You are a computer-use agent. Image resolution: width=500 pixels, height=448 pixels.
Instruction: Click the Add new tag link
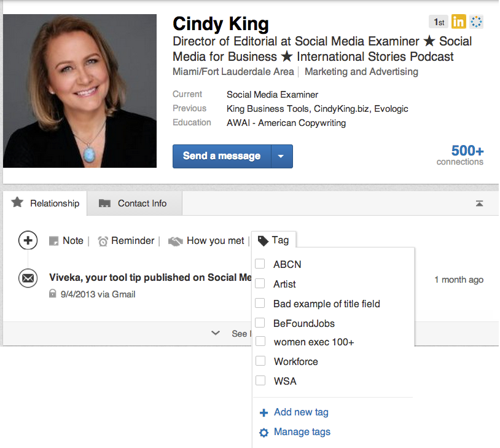click(300, 412)
